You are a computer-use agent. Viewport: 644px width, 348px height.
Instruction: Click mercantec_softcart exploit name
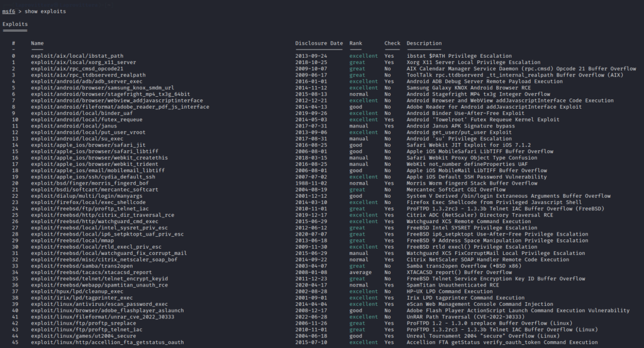[x=94, y=190]
